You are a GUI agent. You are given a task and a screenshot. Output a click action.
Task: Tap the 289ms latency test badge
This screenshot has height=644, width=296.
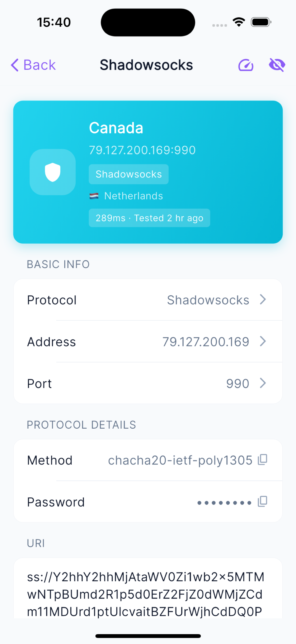click(149, 218)
